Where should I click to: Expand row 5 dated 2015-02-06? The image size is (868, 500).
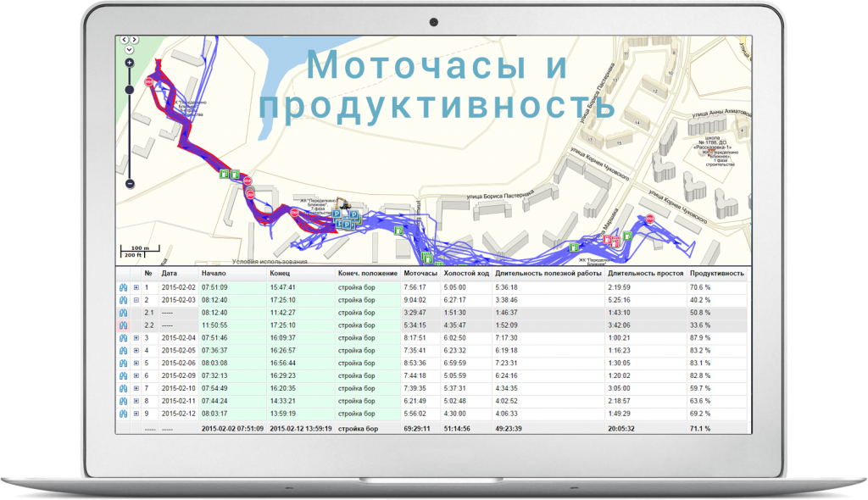coord(136,363)
